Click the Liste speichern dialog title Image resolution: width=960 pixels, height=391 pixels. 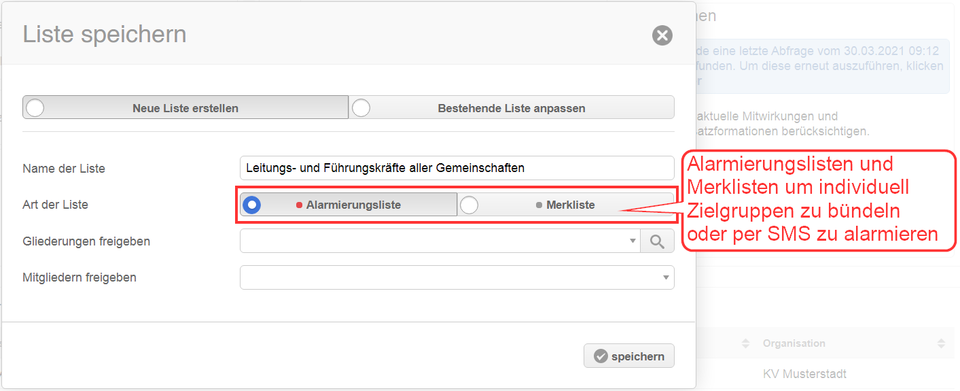105,35
